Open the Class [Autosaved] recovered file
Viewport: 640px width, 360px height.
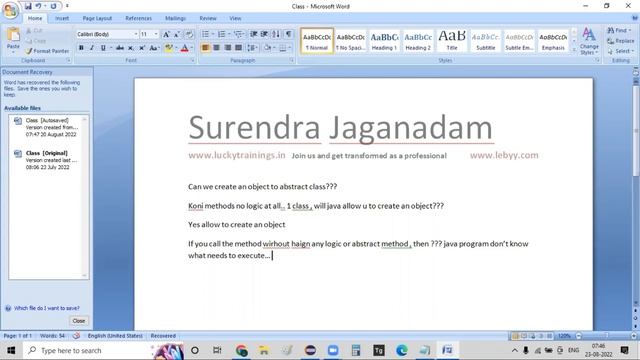[x=47, y=127]
